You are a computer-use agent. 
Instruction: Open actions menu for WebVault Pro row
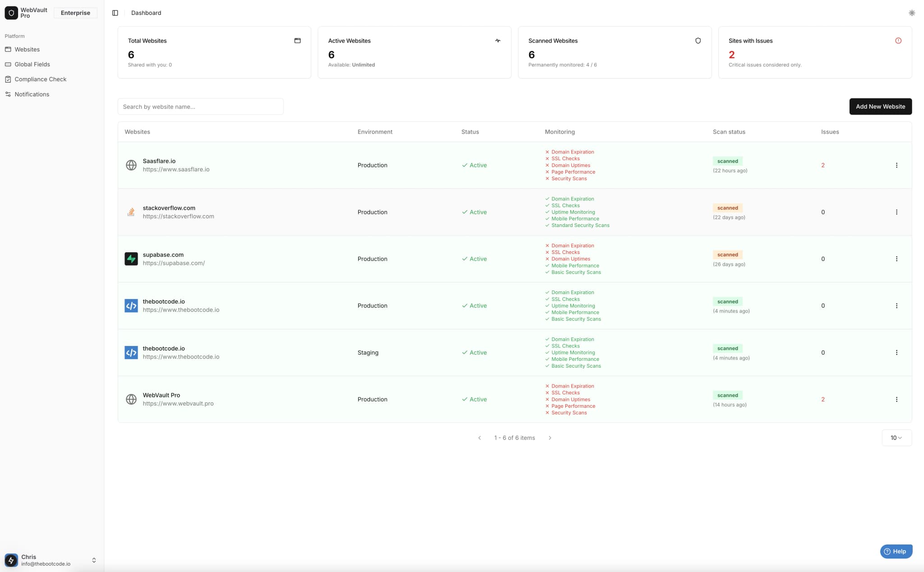pos(896,399)
